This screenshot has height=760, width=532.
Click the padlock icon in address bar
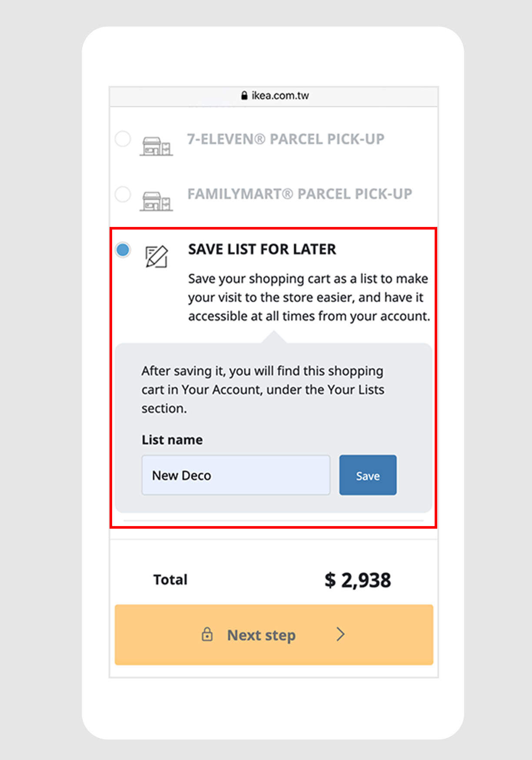pos(244,96)
